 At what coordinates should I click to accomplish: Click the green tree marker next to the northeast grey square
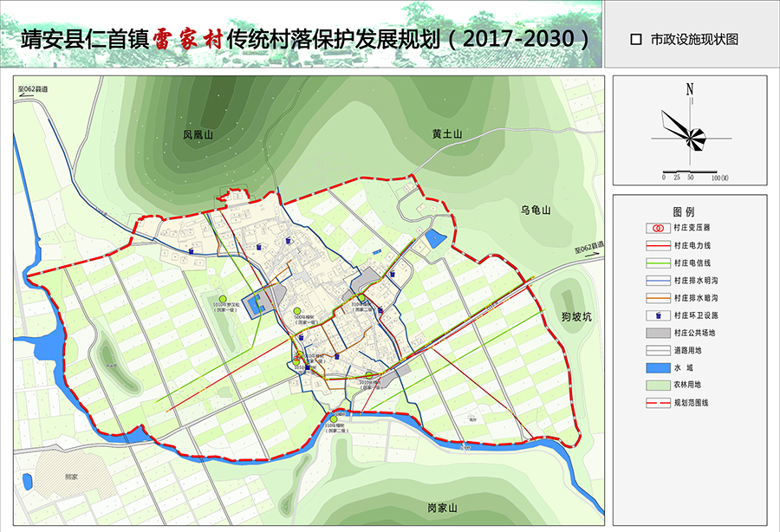(361, 298)
